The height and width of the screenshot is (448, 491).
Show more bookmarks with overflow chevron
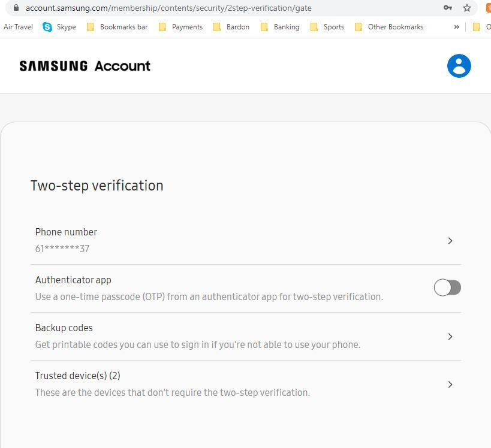point(457,27)
